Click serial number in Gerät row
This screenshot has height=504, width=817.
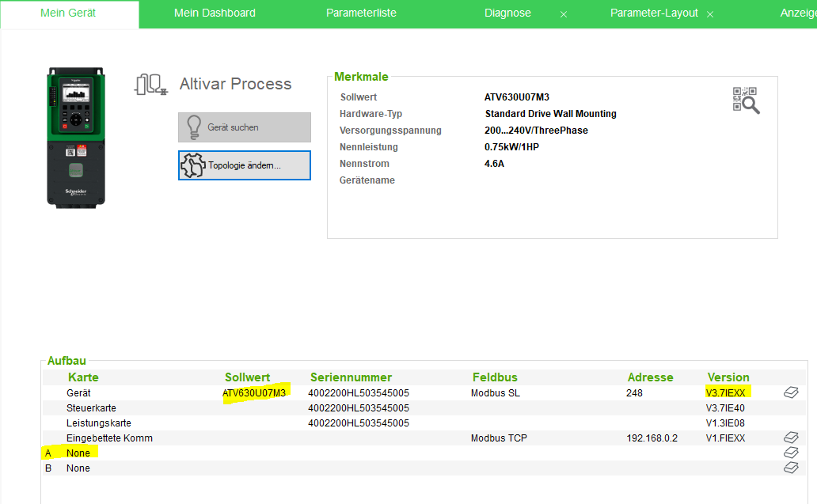coord(359,393)
